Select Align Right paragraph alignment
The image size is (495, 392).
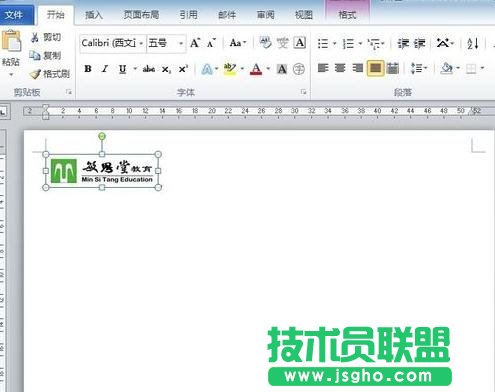[x=357, y=68]
